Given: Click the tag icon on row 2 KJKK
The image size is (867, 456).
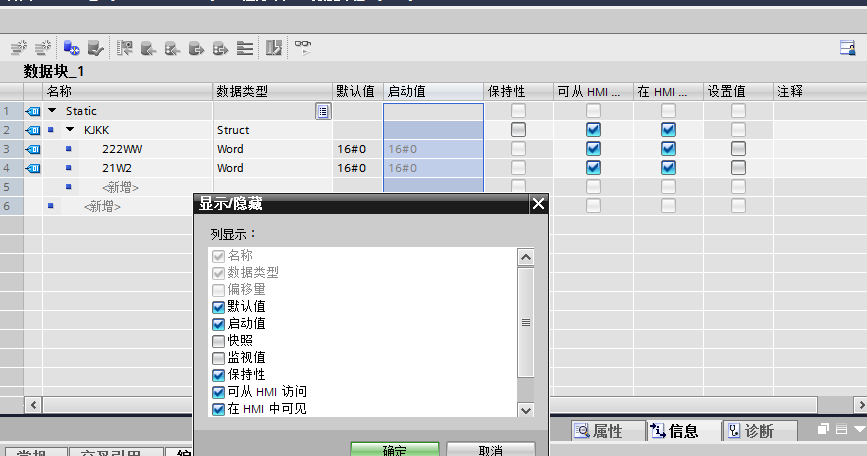Looking at the screenshot, I should (x=33, y=130).
